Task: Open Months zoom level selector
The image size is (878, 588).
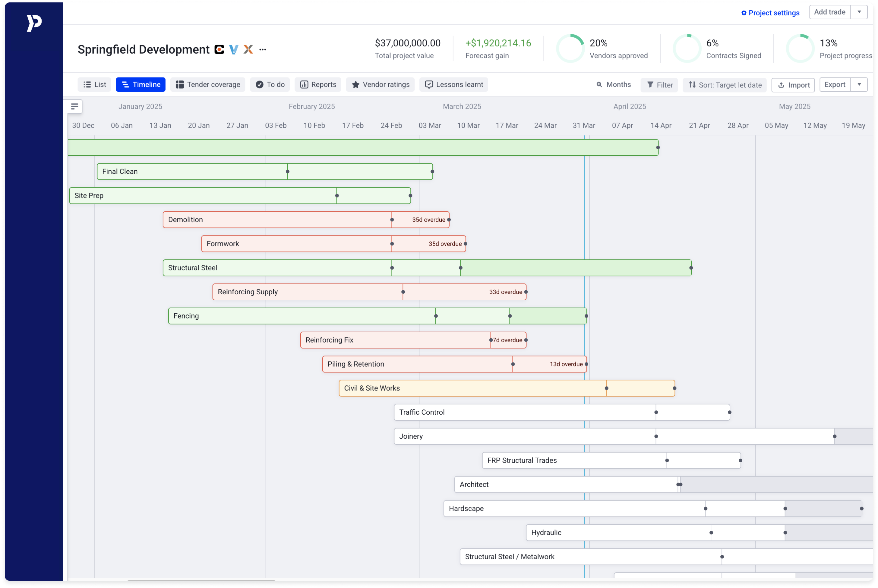Action: 613,85
